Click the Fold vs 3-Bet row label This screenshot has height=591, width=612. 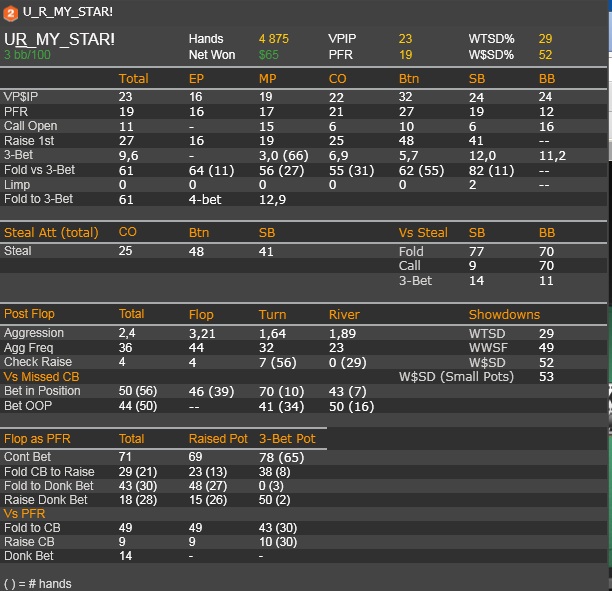pyautogui.click(x=39, y=170)
